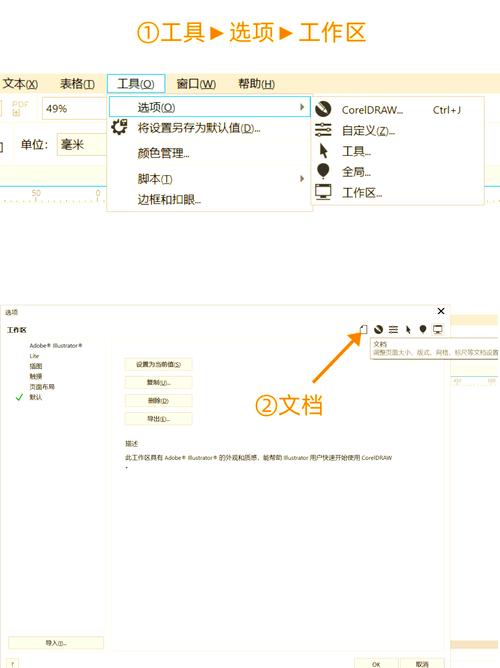Expand arrow next to 脚本(T)
This screenshot has height=668, width=500.
(302, 179)
